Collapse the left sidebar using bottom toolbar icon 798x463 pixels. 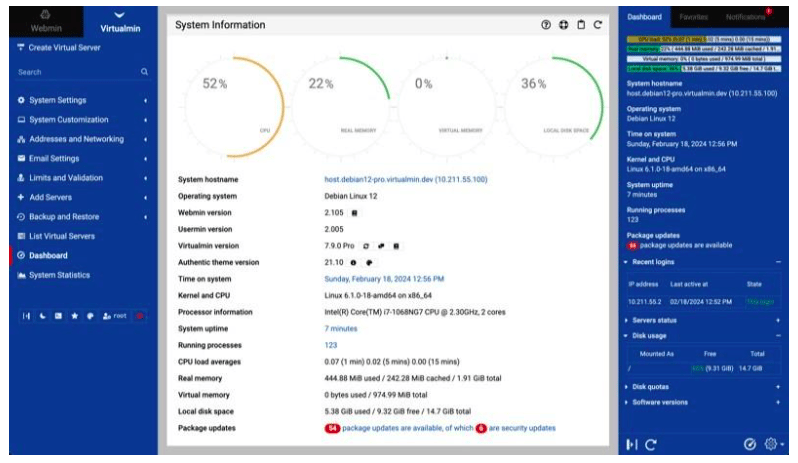(x=26, y=316)
